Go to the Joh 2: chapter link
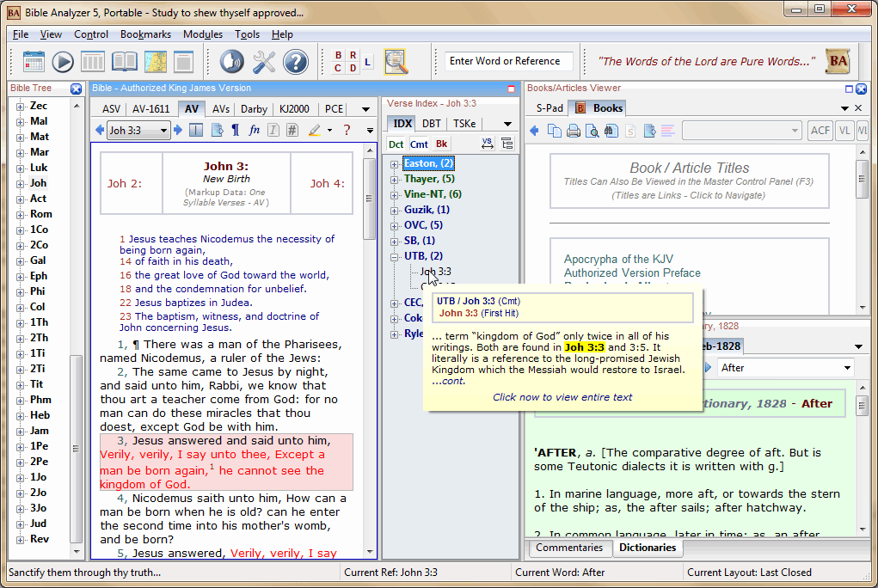The width and height of the screenshot is (878, 588). tap(125, 184)
